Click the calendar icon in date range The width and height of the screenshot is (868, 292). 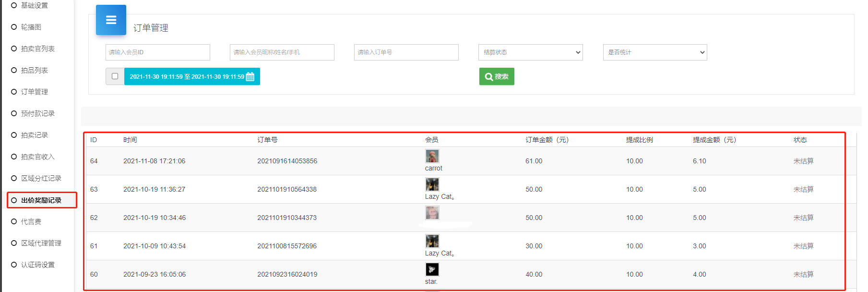pos(250,77)
